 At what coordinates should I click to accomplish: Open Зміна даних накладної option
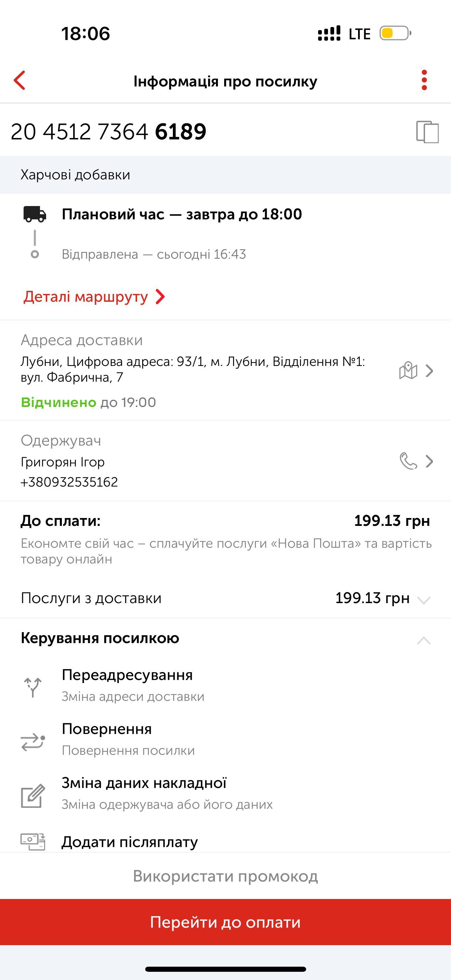(x=144, y=783)
